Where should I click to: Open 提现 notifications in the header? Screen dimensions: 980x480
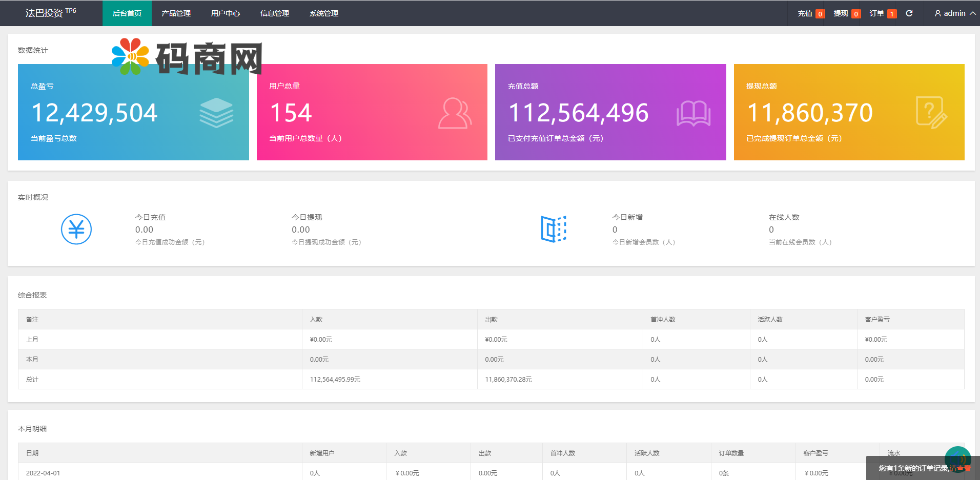click(x=841, y=13)
